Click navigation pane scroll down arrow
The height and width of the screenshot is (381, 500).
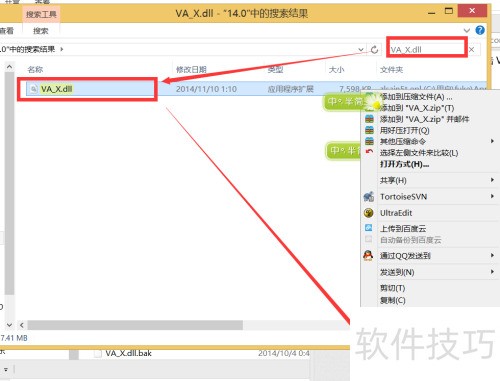[9, 325]
